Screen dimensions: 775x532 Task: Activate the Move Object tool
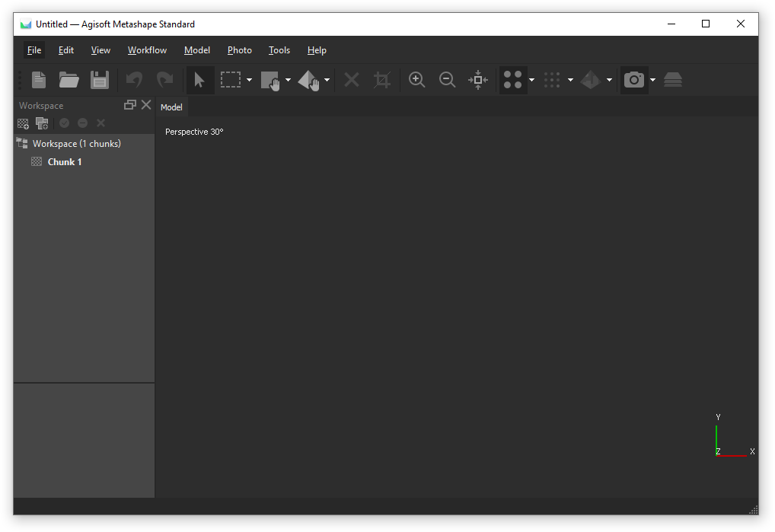pyautogui.click(x=309, y=81)
